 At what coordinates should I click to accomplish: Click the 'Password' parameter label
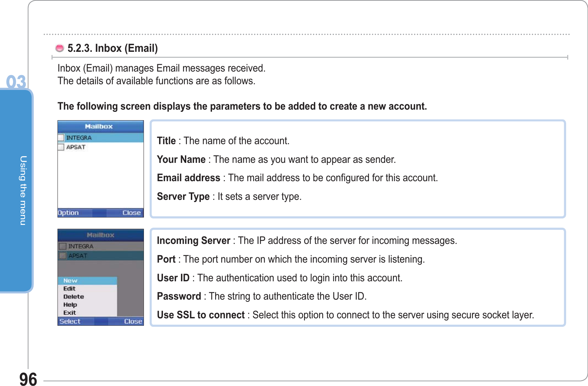coord(179,296)
